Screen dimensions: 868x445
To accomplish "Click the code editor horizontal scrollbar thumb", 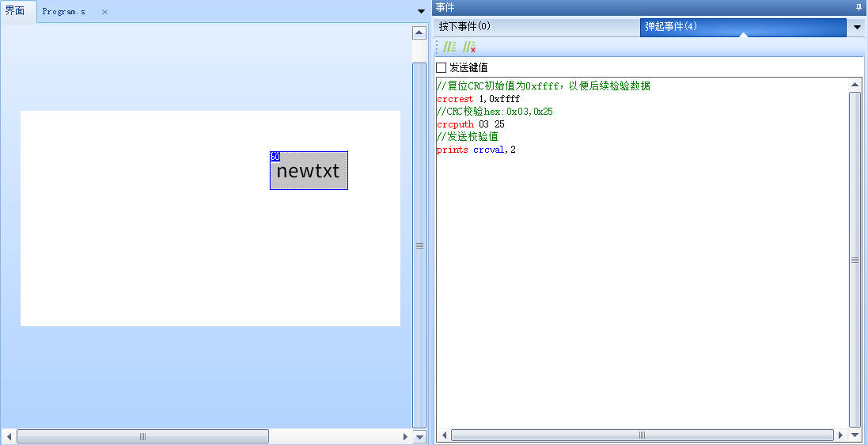I will pos(641,435).
